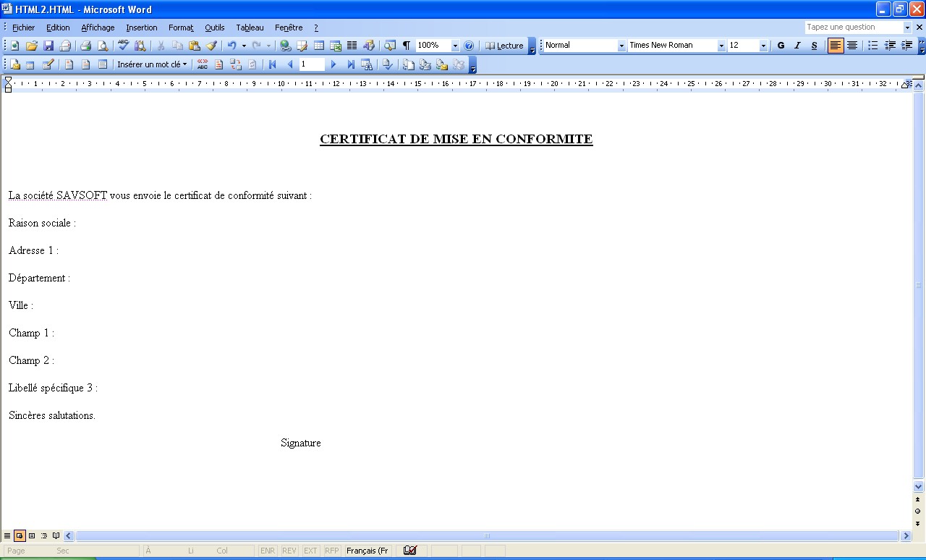Toggle italic formatting
926x560 pixels.
[797, 45]
